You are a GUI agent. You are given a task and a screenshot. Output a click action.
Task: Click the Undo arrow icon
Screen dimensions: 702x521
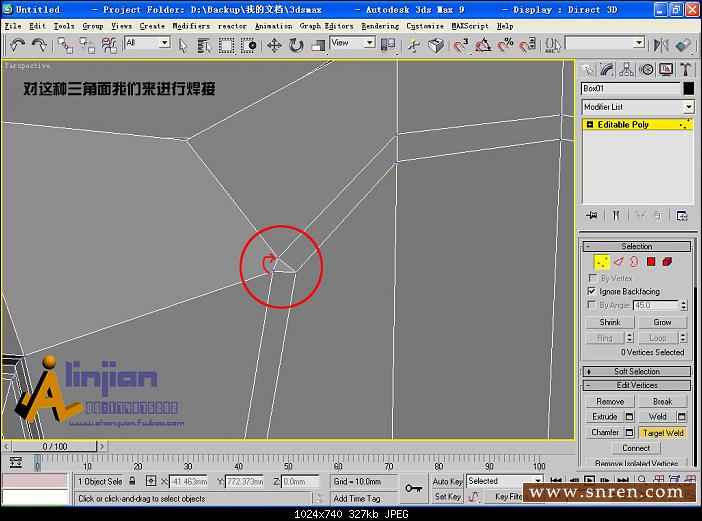(x=17, y=45)
